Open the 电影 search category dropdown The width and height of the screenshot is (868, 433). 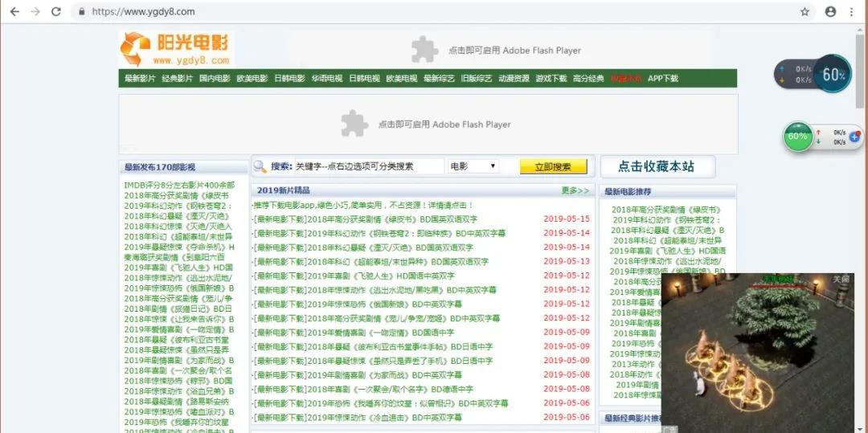(473, 166)
